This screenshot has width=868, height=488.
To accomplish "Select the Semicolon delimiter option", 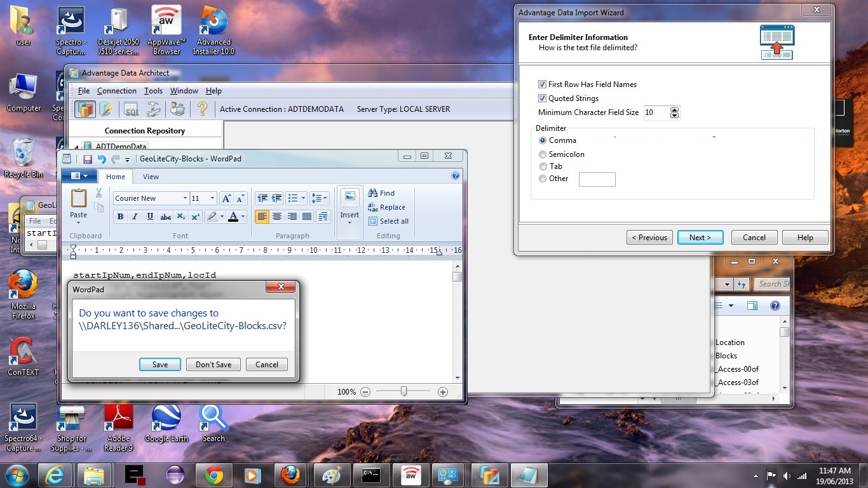I will click(x=543, y=154).
